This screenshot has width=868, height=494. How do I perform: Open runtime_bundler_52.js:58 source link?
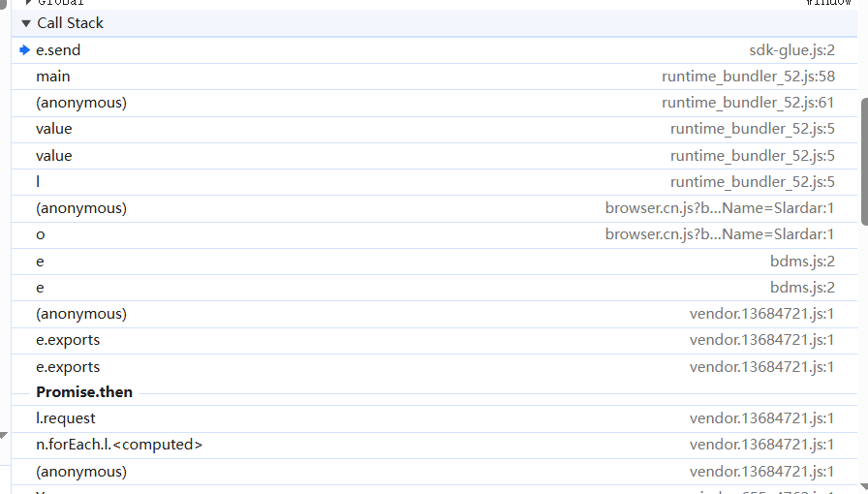point(749,77)
